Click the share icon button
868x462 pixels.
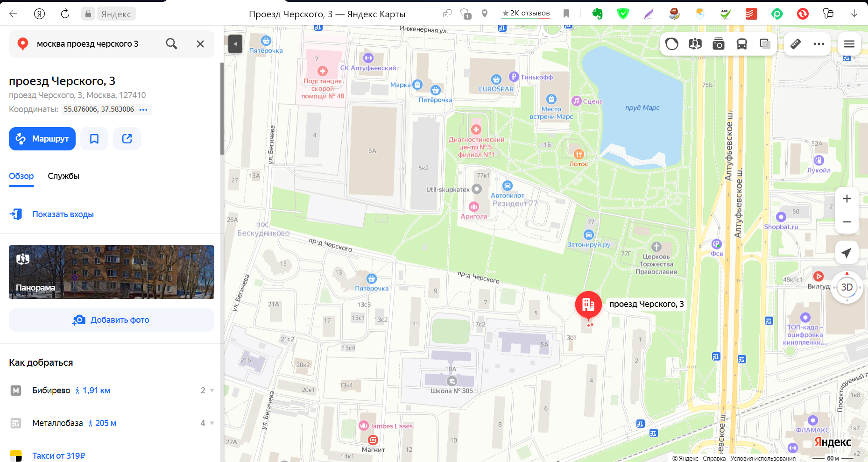127,139
